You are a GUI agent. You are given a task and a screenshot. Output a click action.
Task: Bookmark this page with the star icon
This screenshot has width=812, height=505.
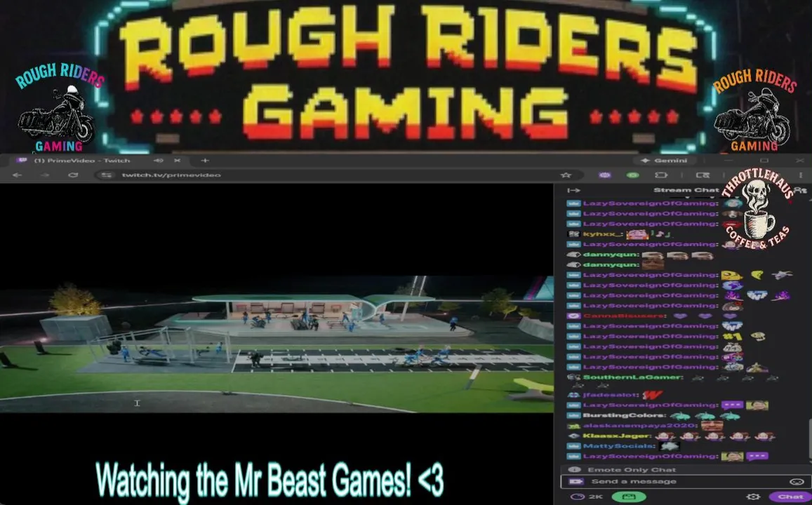click(x=566, y=175)
